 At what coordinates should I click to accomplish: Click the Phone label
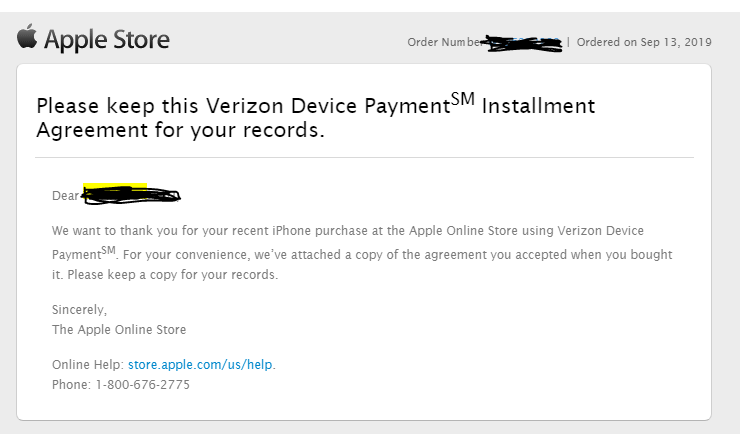point(71,385)
